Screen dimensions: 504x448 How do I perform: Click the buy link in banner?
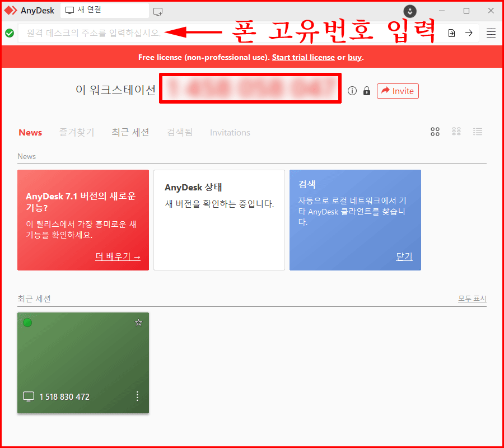pyautogui.click(x=354, y=57)
